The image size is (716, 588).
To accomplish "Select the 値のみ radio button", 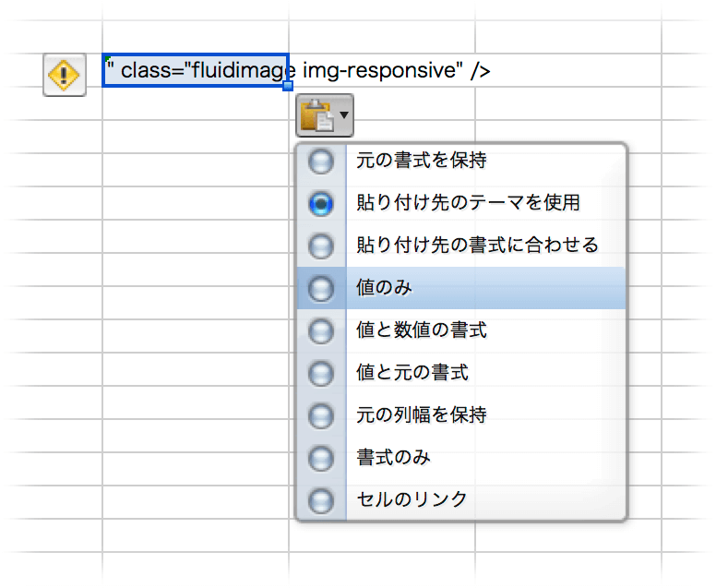I will point(321,289).
